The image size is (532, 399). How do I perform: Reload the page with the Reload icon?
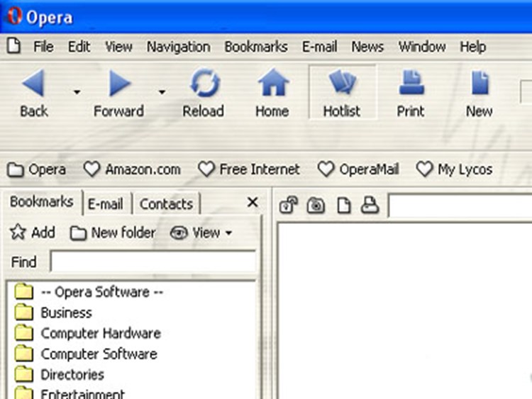[204, 93]
